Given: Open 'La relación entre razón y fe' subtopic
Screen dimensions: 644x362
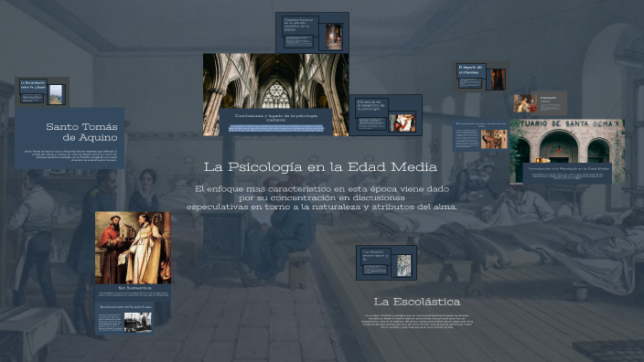Looking at the screenshot, I should 386,262.
